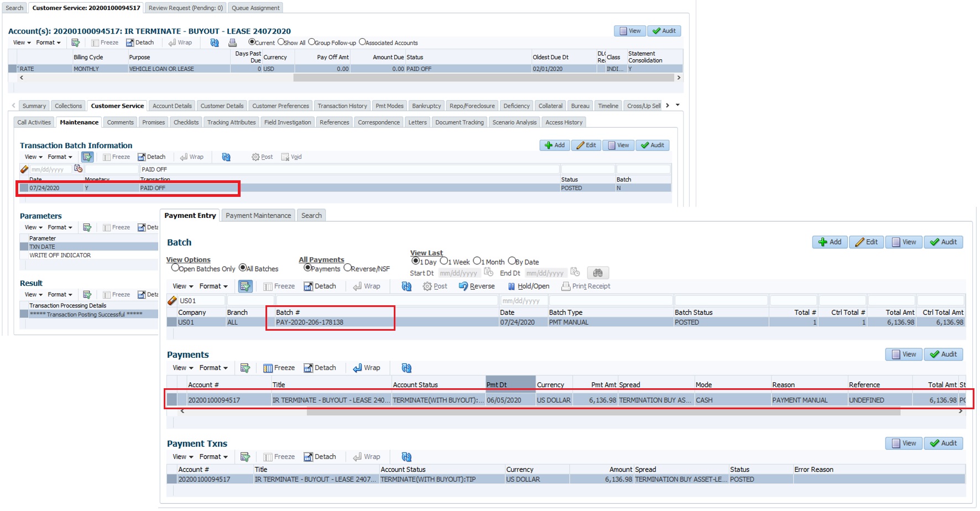Open the Payment Maintenance tab
The height and width of the screenshot is (511, 980).
pos(258,216)
